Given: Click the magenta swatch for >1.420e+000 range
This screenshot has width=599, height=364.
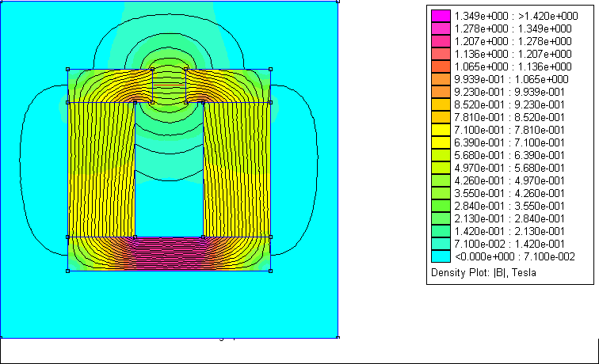Looking at the screenshot, I should [x=441, y=16].
